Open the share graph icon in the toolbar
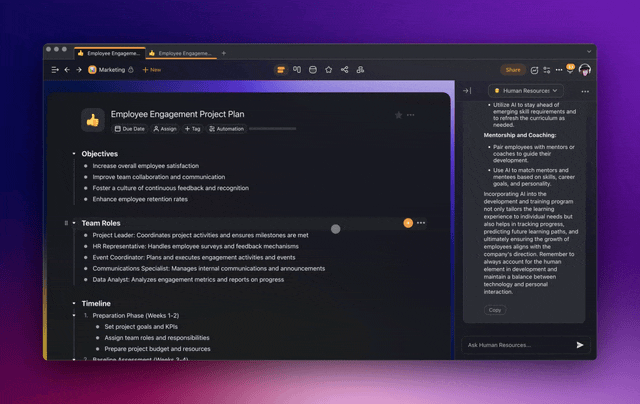This screenshot has height=404, width=640. pyautogui.click(x=345, y=70)
